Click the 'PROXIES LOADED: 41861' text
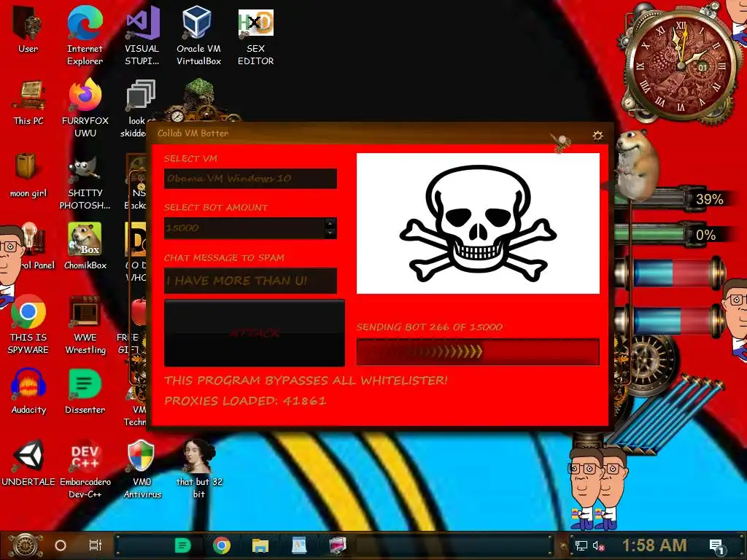The image size is (747, 560). click(245, 401)
